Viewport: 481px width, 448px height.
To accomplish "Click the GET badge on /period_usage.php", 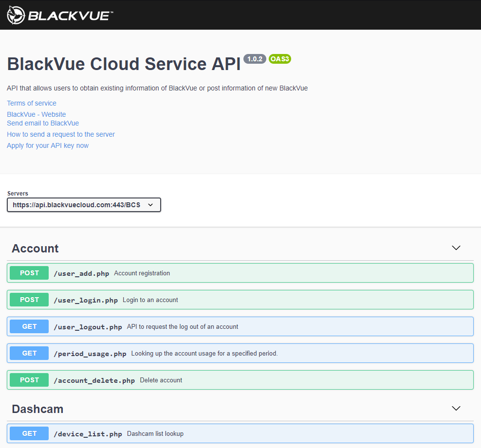I will click(29, 353).
